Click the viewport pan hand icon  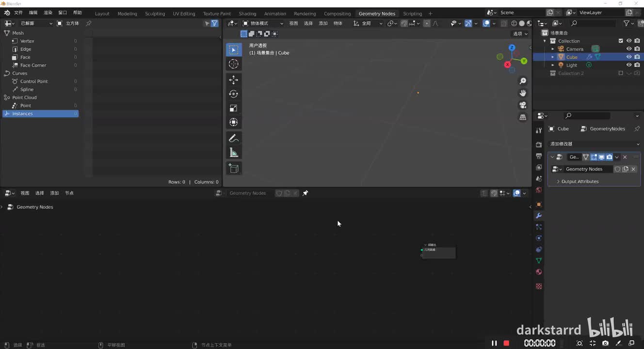[523, 93]
